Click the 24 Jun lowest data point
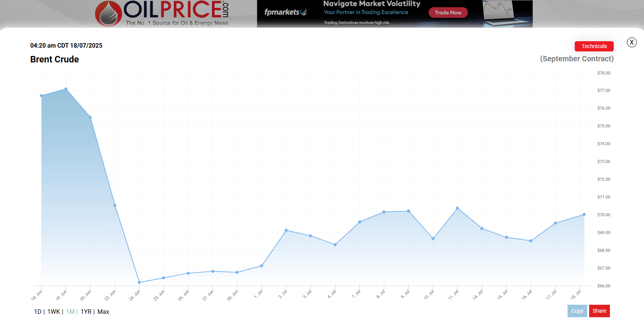Image resolution: width=644 pixels, height=321 pixels. [x=139, y=282]
